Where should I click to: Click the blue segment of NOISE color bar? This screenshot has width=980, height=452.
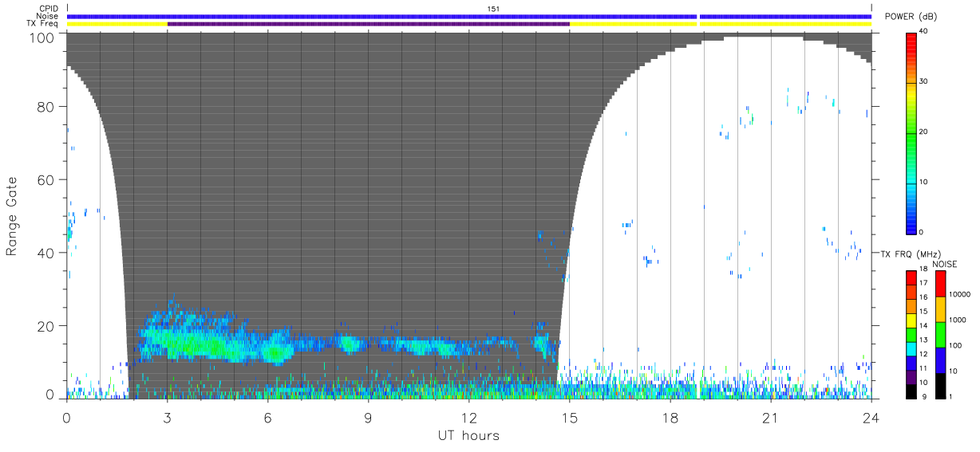point(940,360)
